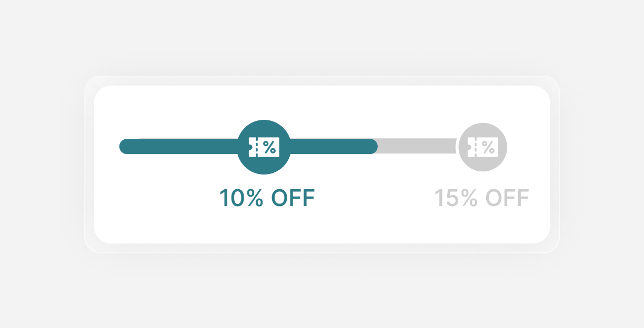Click the gray 15% coupon ticket icon
This screenshot has width=644, height=328.
(x=482, y=147)
